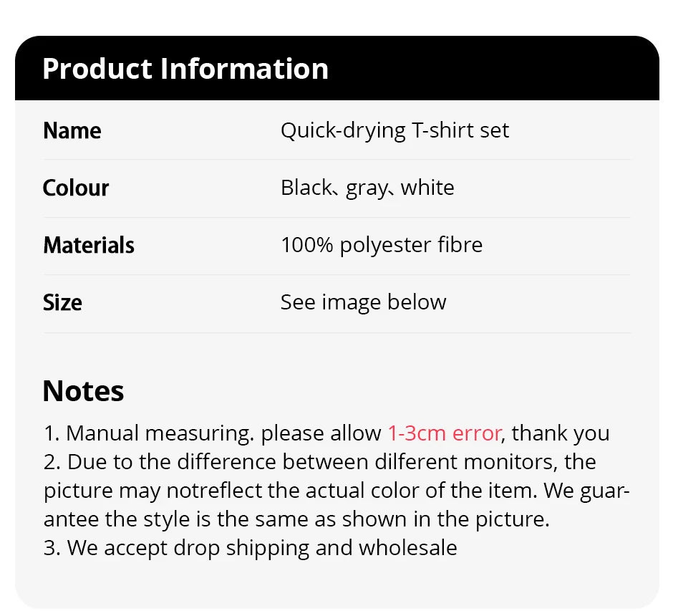Click the word wholesale in note three
Image resolution: width=673 pixels, height=616 pixels.
point(408,548)
